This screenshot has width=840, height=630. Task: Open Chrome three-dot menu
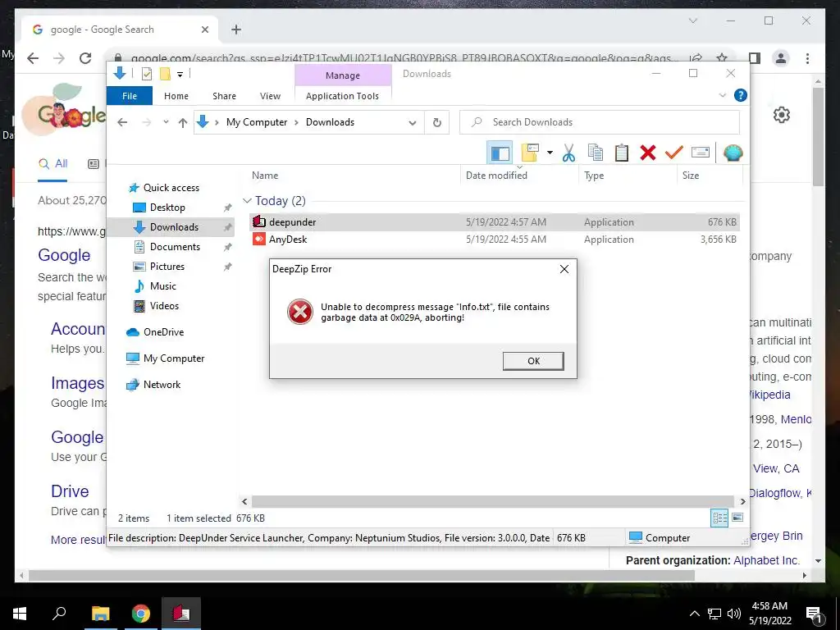coord(807,58)
